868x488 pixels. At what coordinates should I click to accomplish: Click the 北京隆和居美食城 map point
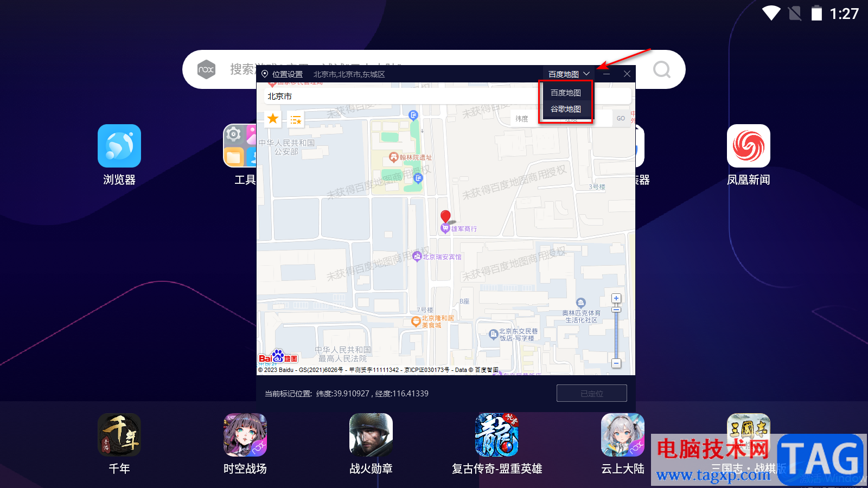click(416, 322)
